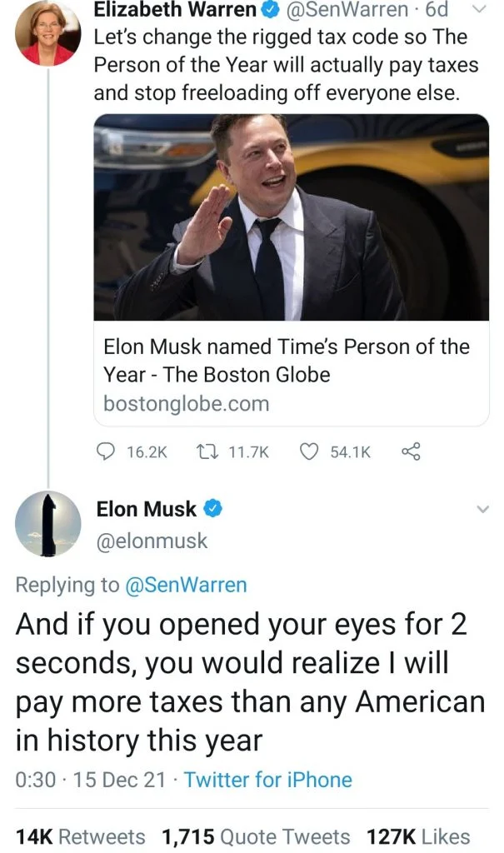Screen dimensions: 504x853
Task: Like Elizabeth Warren's tweet with heart icon
Action: tap(309, 451)
